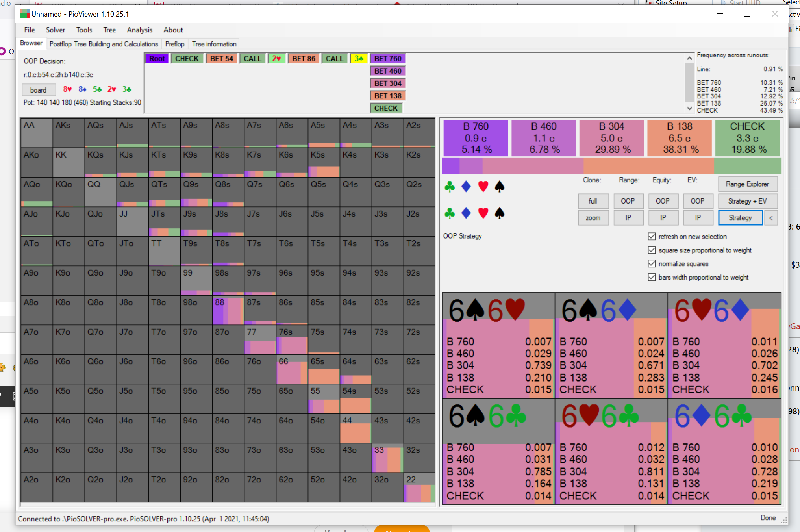800x532 pixels.
Task: Uncheck the normalize squares option
Action: click(652, 263)
